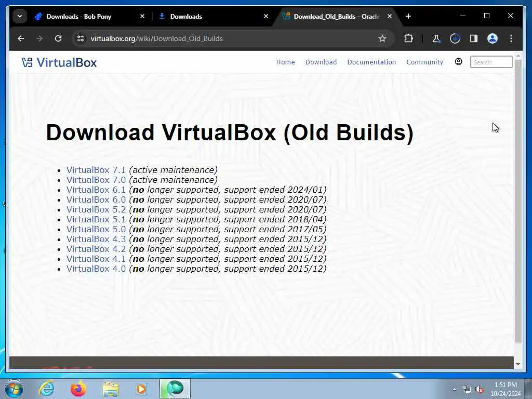
Task: Open the VirtualBox 5.0 link
Action: (96, 229)
